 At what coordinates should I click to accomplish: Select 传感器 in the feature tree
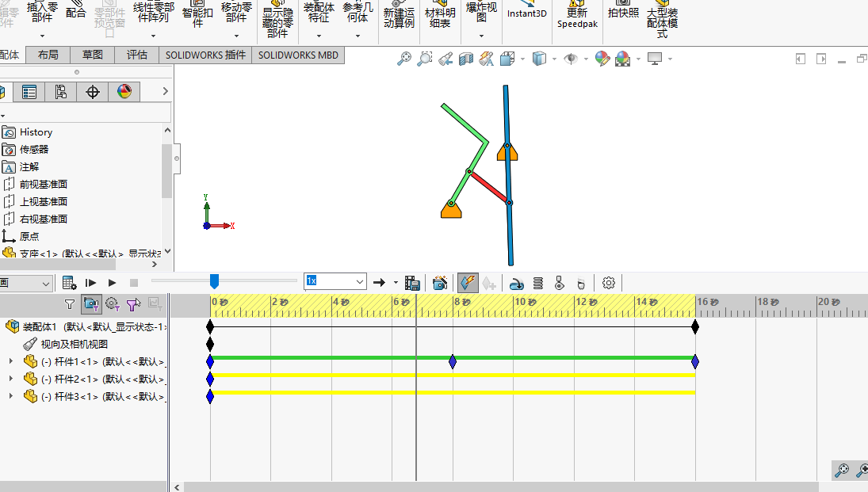[34, 150]
